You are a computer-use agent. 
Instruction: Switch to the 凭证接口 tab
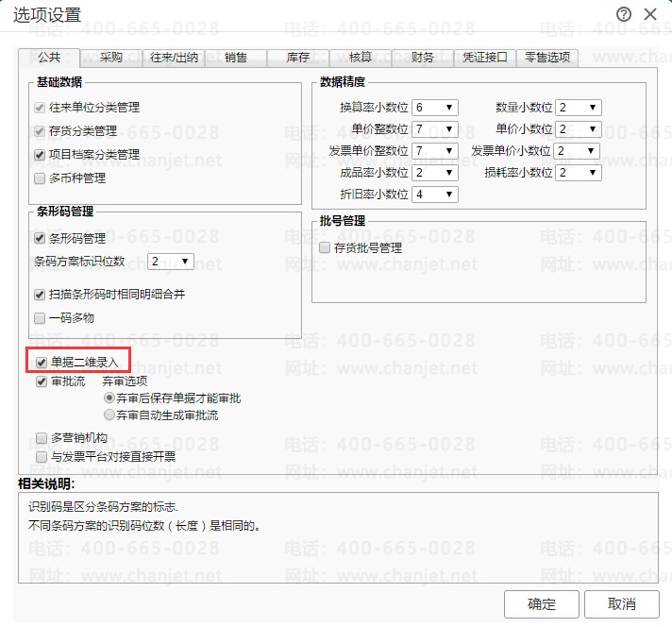coord(485,58)
